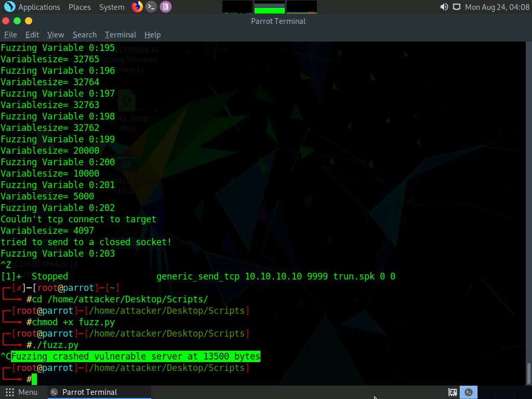Click the terminal cursor at last prompt
The image size is (532, 399).
(34, 379)
